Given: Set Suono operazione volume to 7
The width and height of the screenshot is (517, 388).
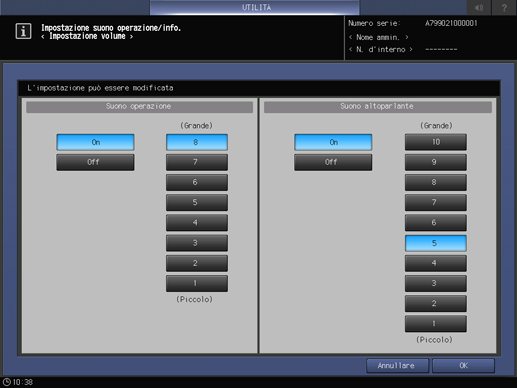Looking at the screenshot, I should pos(197,162).
